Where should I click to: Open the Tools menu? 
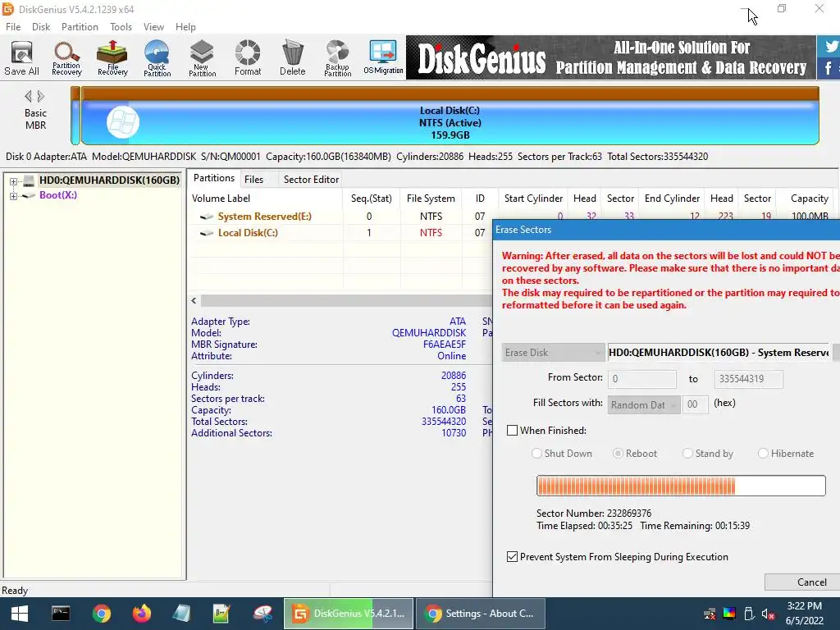pos(121,27)
